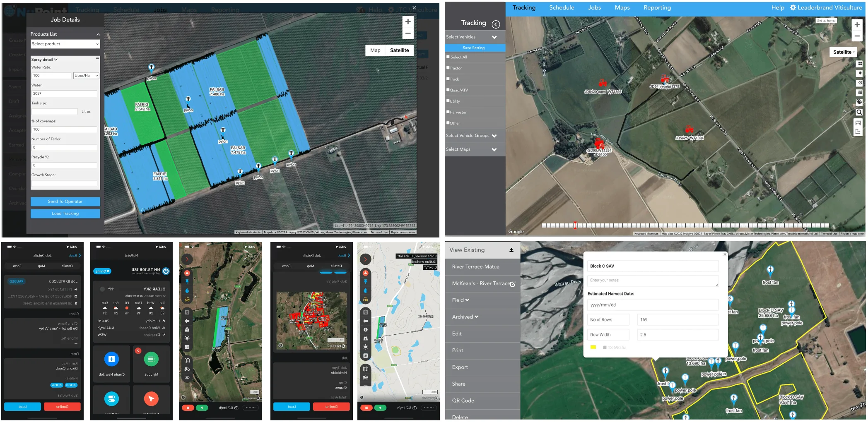868x422 pixels.
Task: Select the tags icon on the map toolbar
Action: click(859, 102)
